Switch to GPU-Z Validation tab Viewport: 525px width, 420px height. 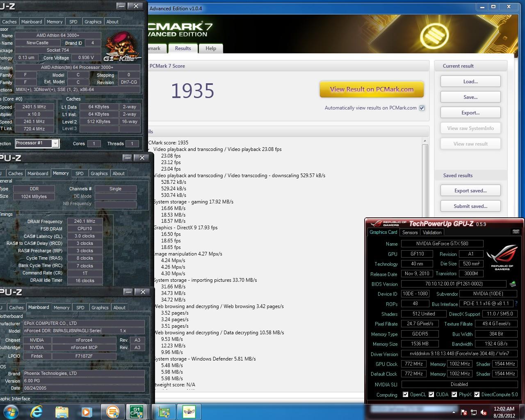point(432,232)
